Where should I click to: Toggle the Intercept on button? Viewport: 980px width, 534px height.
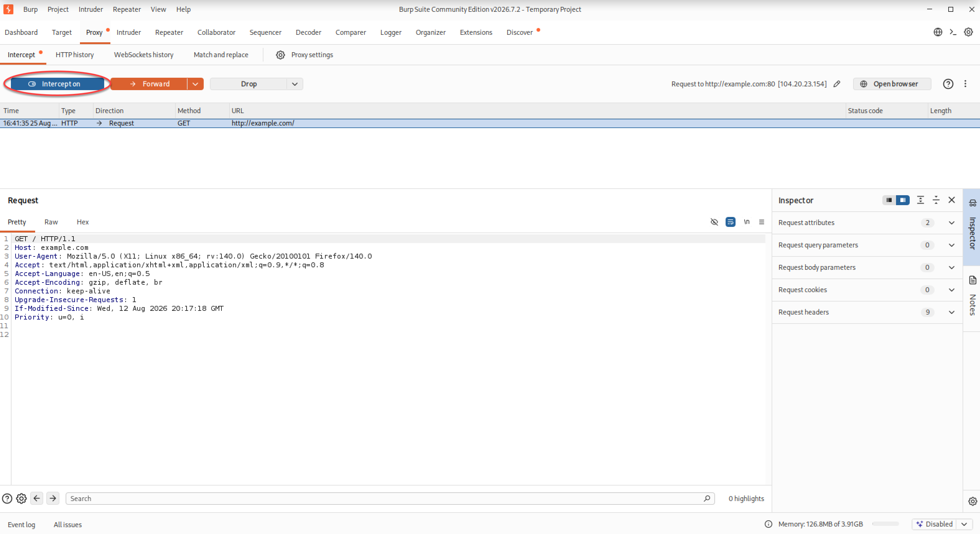pos(58,84)
